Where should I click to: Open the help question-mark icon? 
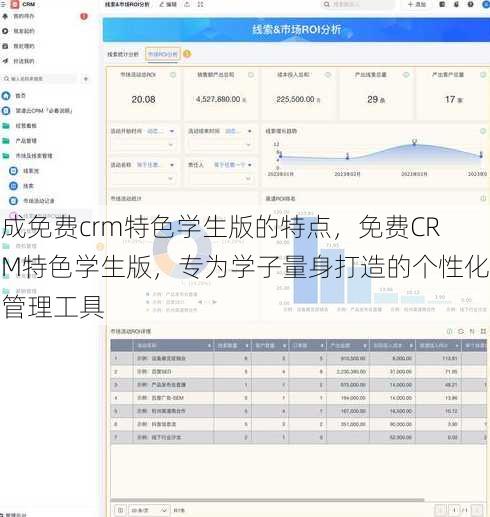click(470, 4)
